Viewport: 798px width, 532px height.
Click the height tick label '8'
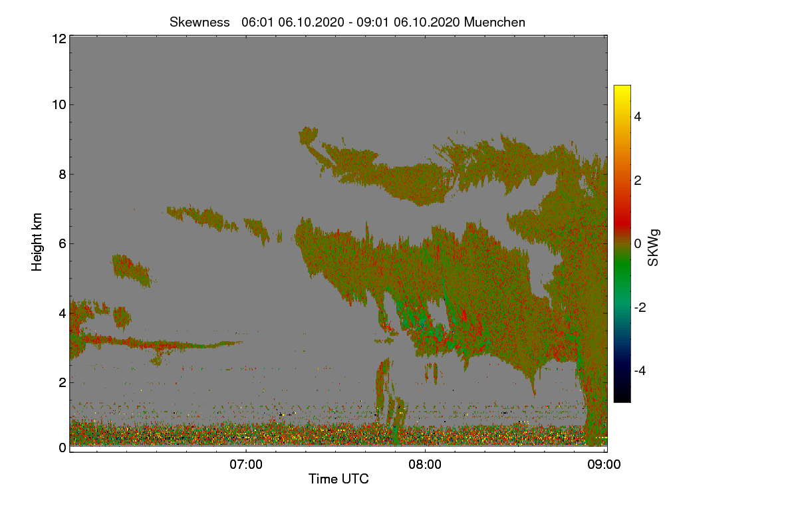62,174
